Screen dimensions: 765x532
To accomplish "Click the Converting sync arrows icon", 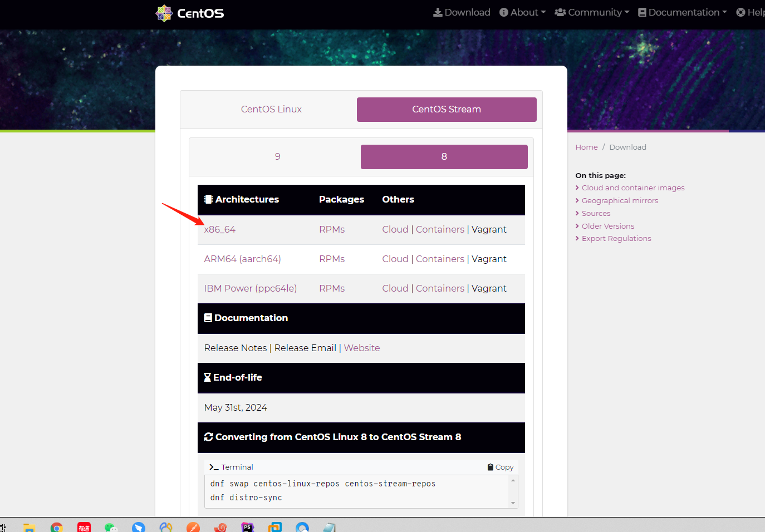I will (x=208, y=437).
